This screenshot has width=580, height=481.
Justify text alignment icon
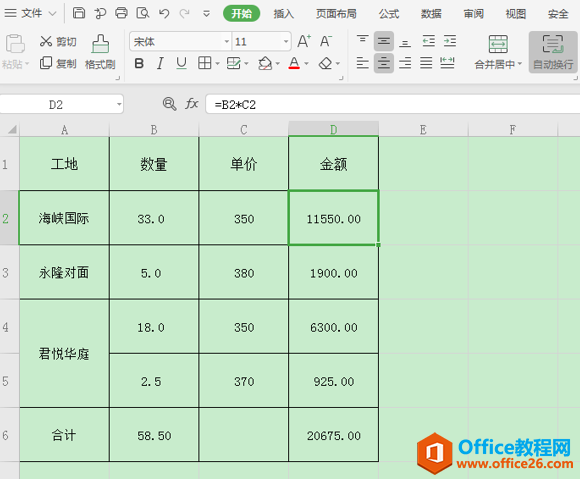point(426,63)
